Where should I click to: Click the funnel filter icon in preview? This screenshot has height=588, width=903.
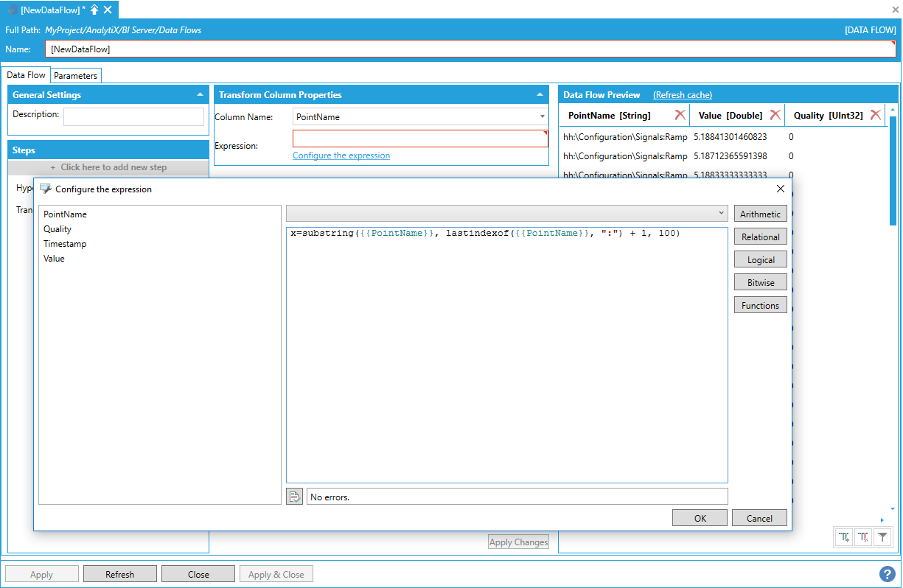(x=882, y=537)
